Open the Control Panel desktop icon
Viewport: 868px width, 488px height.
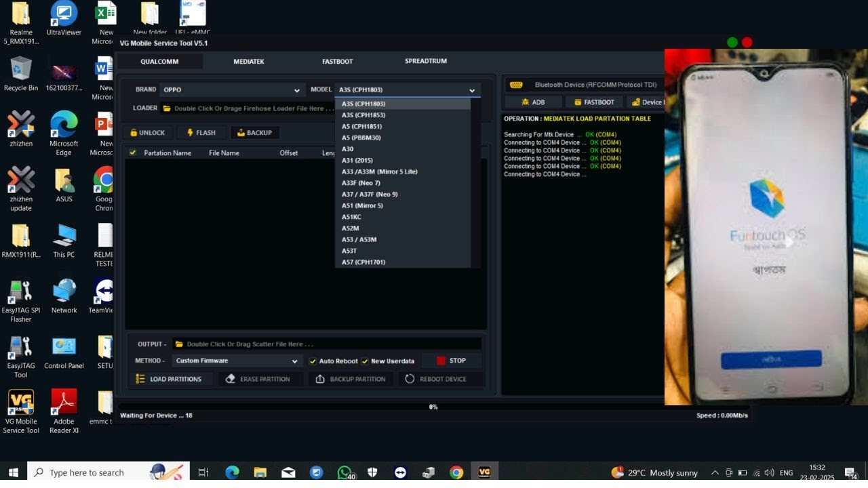coord(64,352)
